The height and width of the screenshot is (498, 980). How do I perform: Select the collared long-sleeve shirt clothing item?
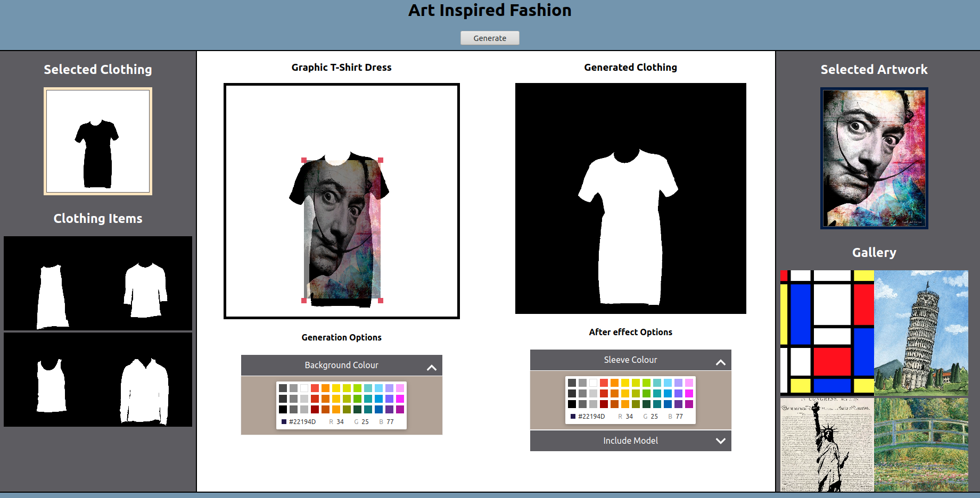tap(144, 392)
